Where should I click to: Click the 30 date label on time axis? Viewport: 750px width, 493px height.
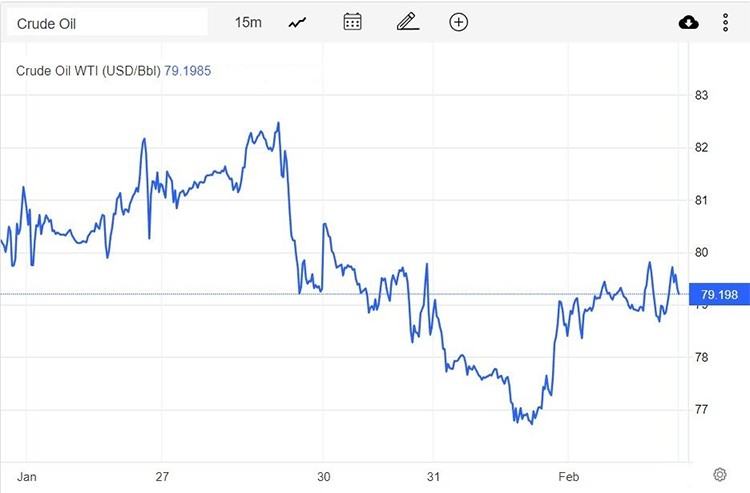(323, 475)
